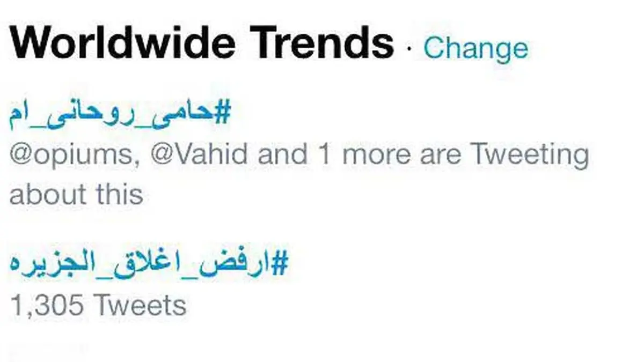Click the Change link beside Worldwide Trends
Viewport: 644px width, 362px height.
coord(475,48)
